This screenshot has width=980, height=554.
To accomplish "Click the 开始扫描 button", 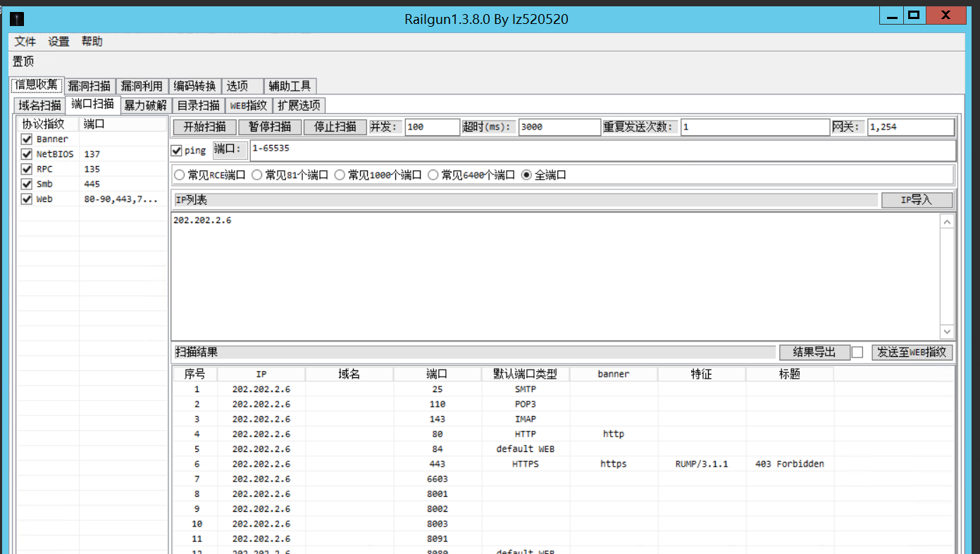I will pos(204,127).
